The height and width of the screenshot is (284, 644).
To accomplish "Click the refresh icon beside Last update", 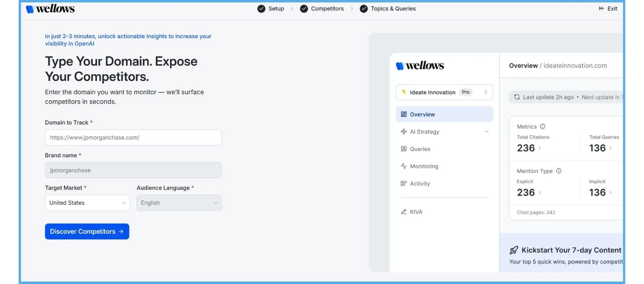I will click(517, 97).
